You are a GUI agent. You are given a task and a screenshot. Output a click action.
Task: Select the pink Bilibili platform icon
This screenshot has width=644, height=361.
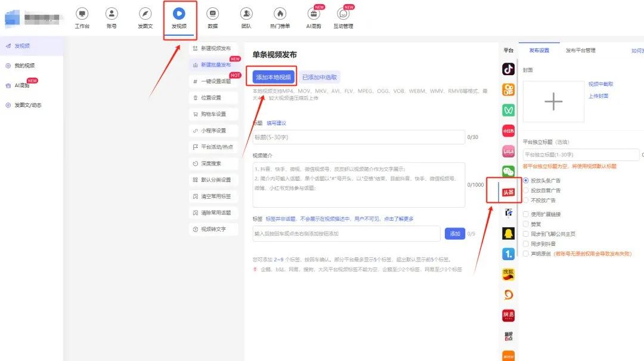pos(509,152)
